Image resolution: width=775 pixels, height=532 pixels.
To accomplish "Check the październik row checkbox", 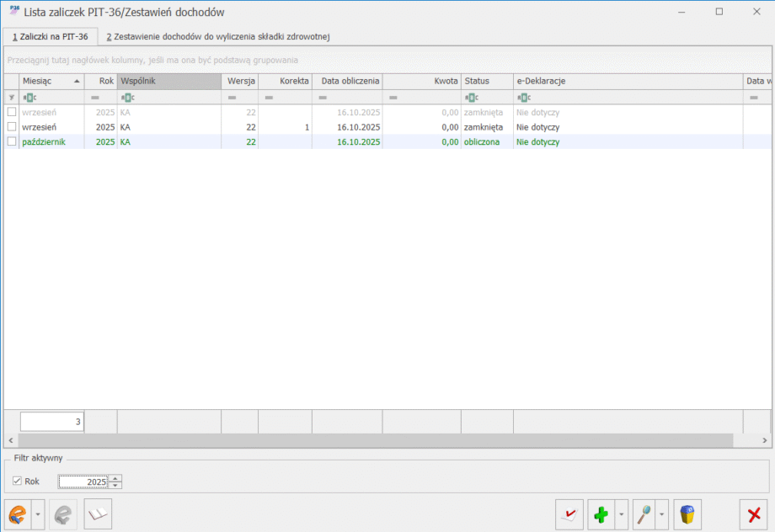I will point(12,142).
